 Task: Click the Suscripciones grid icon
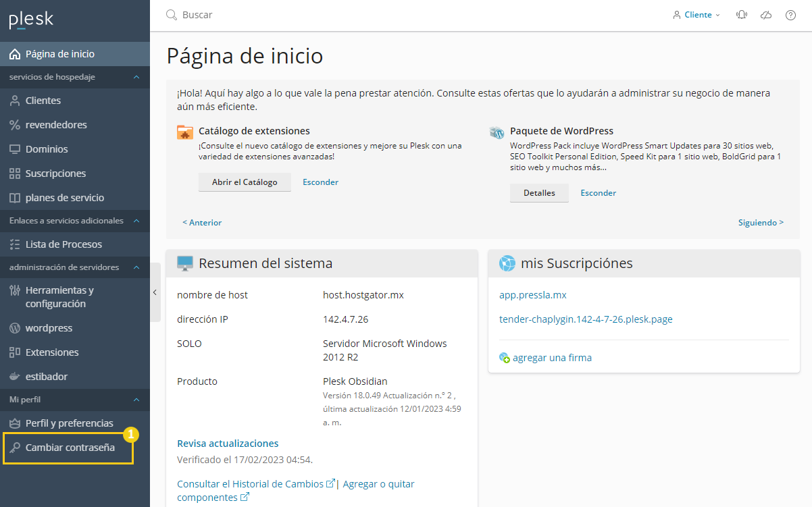15,174
